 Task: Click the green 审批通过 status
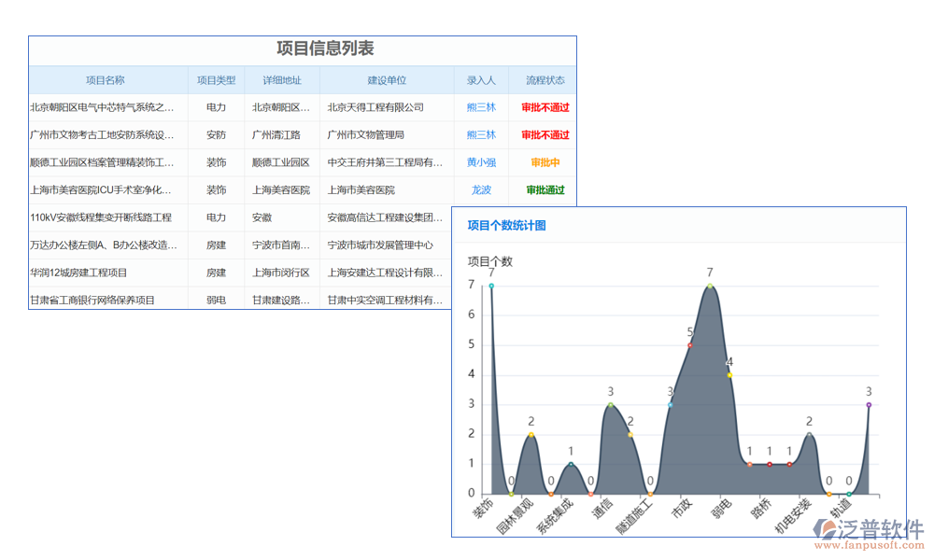click(x=545, y=190)
